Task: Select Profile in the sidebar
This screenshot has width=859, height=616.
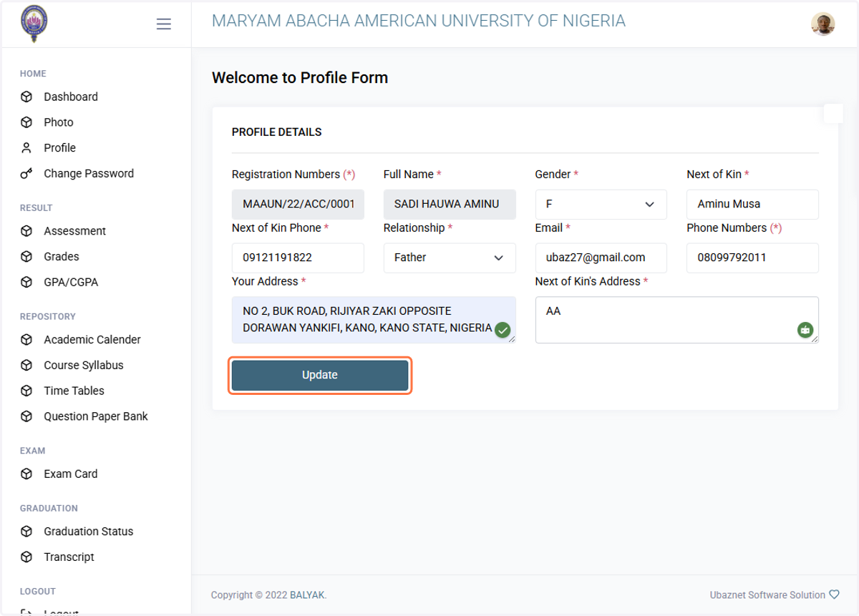Action: click(59, 148)
